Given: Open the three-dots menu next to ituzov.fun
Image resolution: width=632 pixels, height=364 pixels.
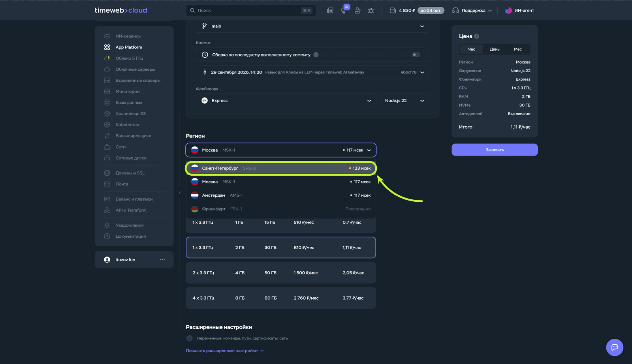Looking at the screenshot, I should [x=162, y=260].
